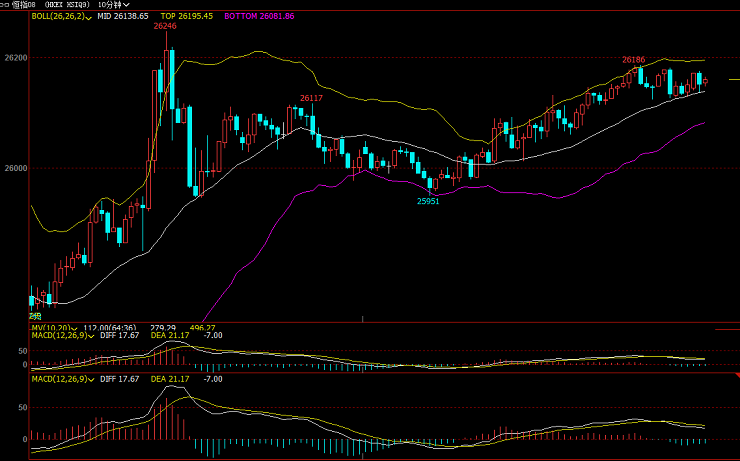Click the 25951 low price label

click(x=428, y=201)
